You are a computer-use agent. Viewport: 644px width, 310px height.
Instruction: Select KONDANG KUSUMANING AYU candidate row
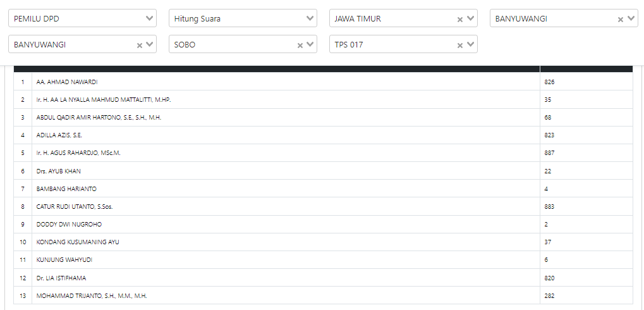click(78, 242)
